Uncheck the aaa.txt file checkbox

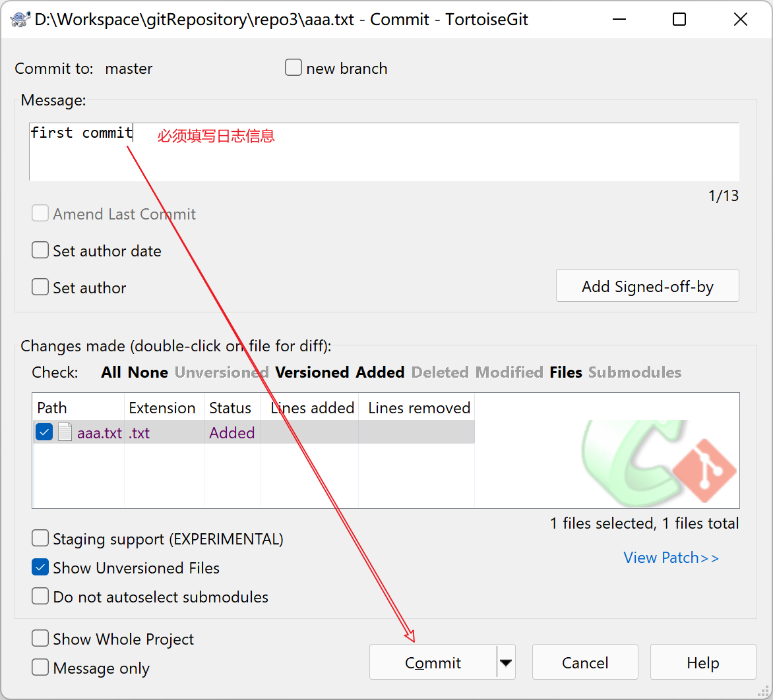tap(44, 432)
